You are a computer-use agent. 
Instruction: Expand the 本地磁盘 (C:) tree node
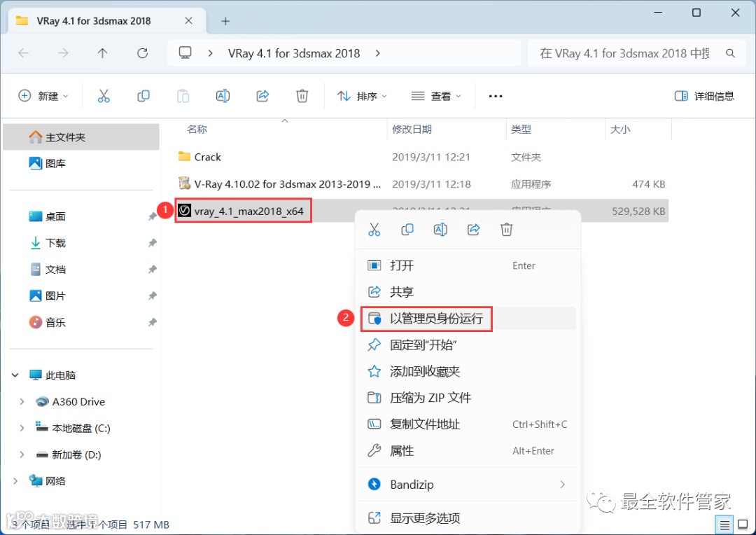click(x=22, y=428)
